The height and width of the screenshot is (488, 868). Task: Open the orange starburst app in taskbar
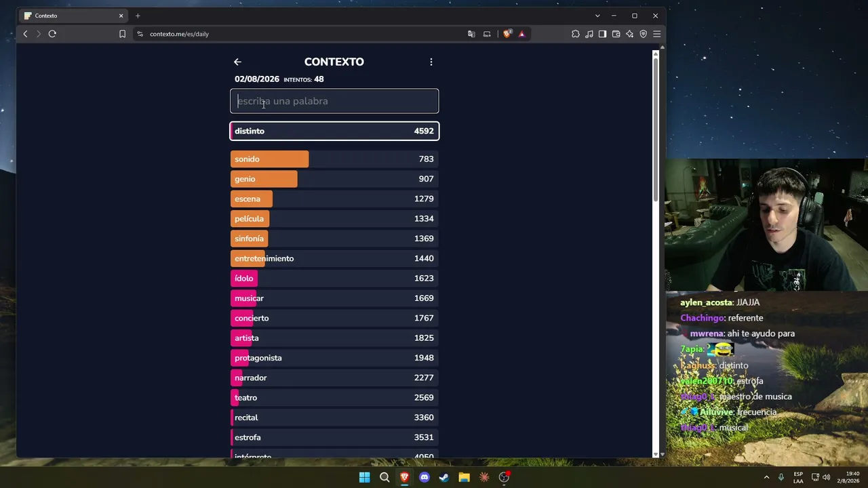[x=484, y=477]
